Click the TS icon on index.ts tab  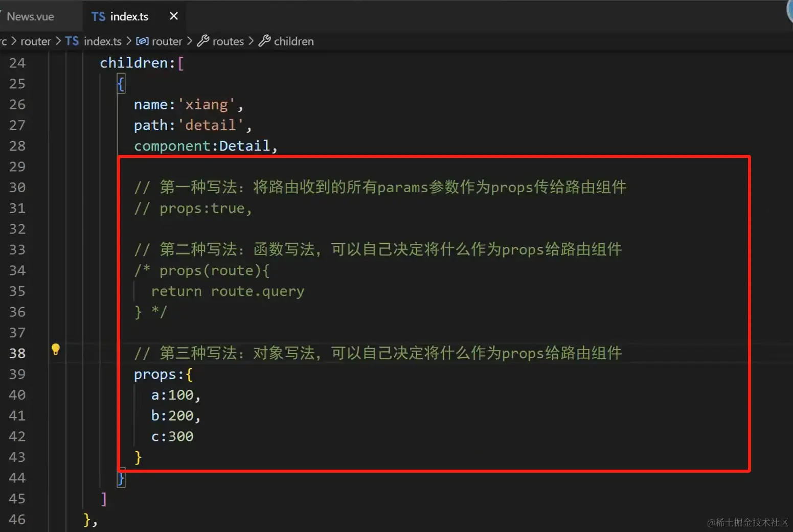tap(98, 16)
